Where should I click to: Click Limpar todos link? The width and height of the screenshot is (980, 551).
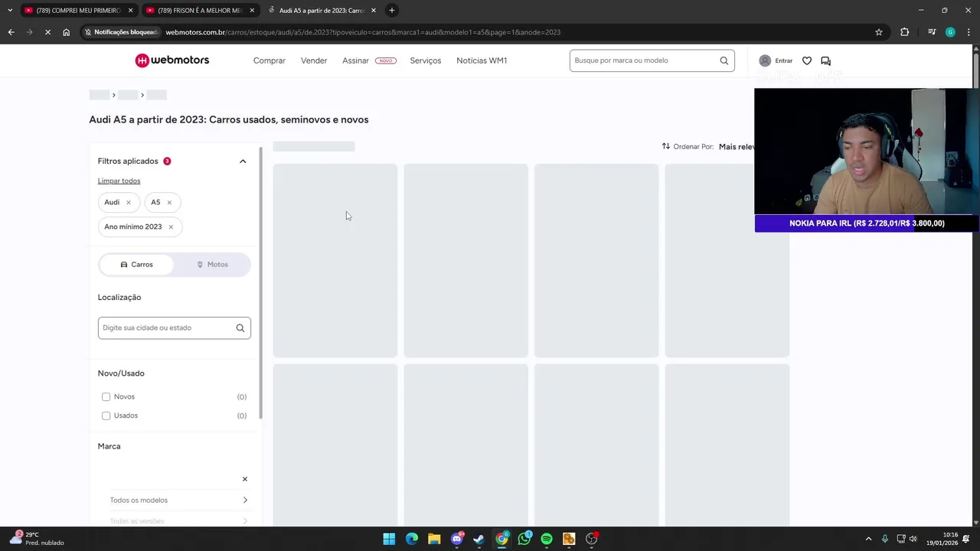pyautogui.click(x=119, y=181)
